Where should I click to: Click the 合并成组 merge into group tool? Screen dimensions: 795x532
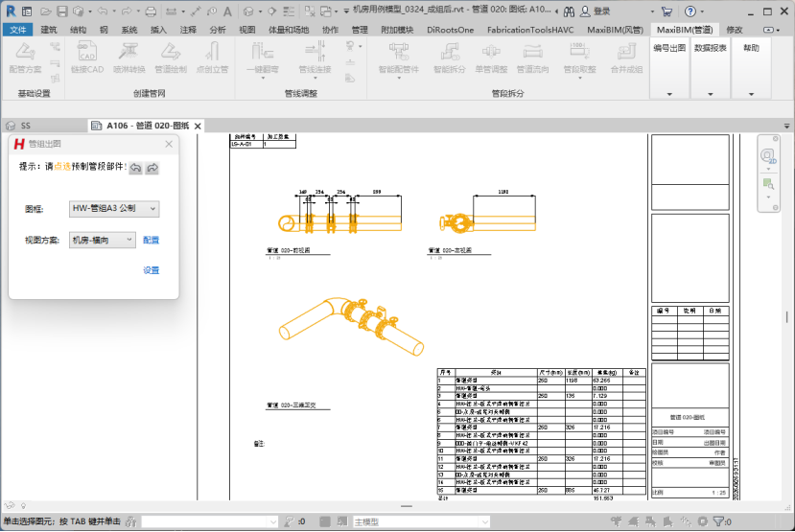pos(626,58)
